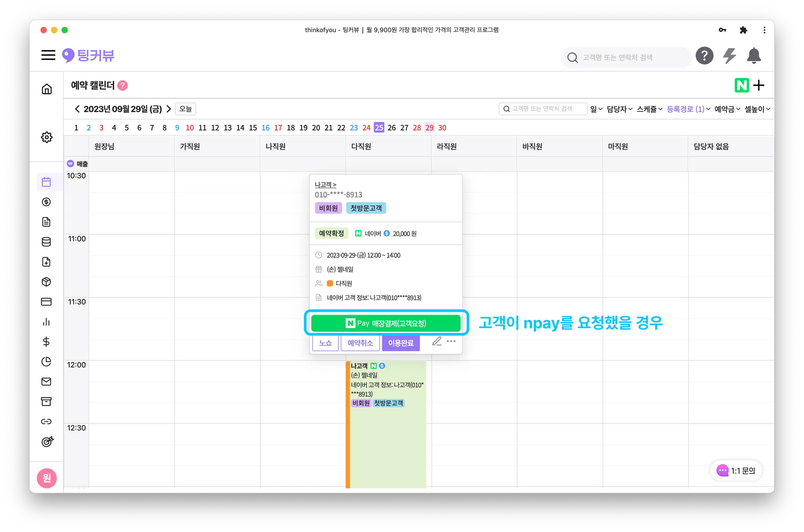Click the green Naver N icon in header
This screenshot has width=804, height=532.
[742, 85]
